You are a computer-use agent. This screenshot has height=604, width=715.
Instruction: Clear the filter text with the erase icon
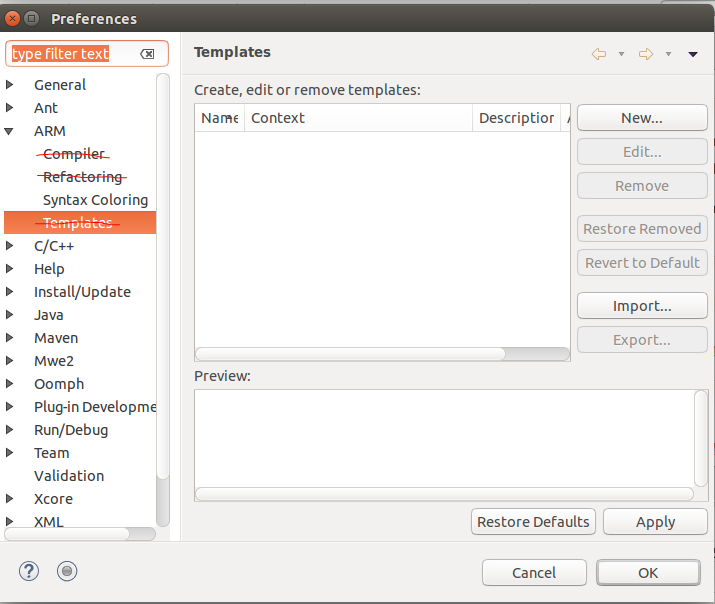(x=147, y=54)
